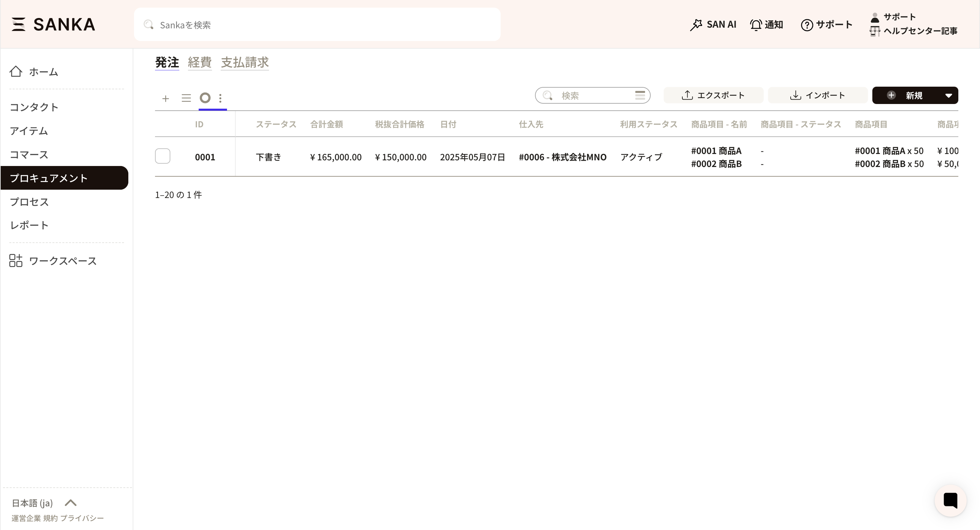Click the Sankaを検索 search field
This screenshot has width=980, height=530.
tap(317, 25)
